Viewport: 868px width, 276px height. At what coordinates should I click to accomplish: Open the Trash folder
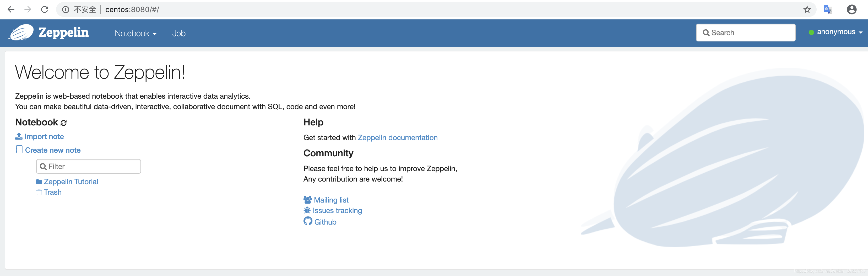pyautogui.click(x=53, y=192)
